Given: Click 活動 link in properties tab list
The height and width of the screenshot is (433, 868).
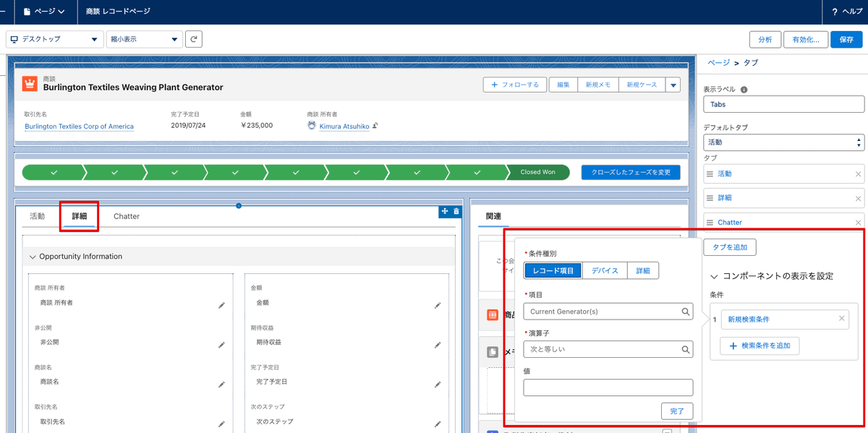Looking at the screenshot, I should [x=724, y=174].
